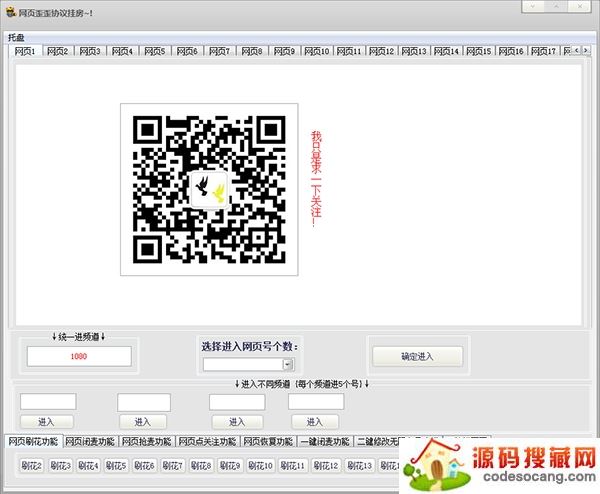The height and width of the screenshot is (494, 600).
Task: Open the 托盘 menu
Action: [x=16, y=37]
